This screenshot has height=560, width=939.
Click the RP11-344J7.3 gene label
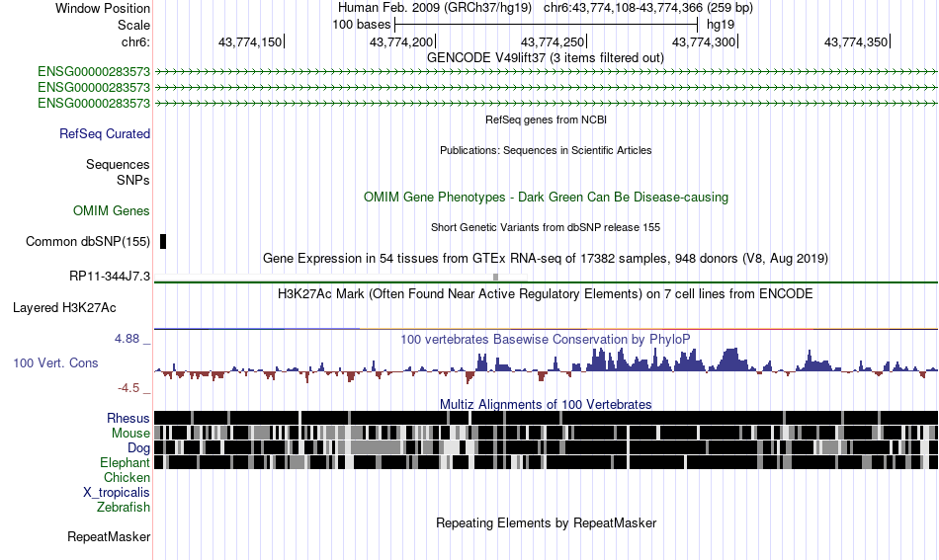coord(110,277)
